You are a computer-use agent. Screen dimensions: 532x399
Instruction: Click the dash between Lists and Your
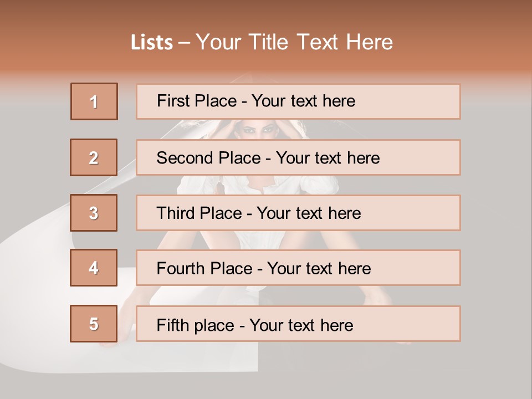pyautogui.click(x=184, y=43)
